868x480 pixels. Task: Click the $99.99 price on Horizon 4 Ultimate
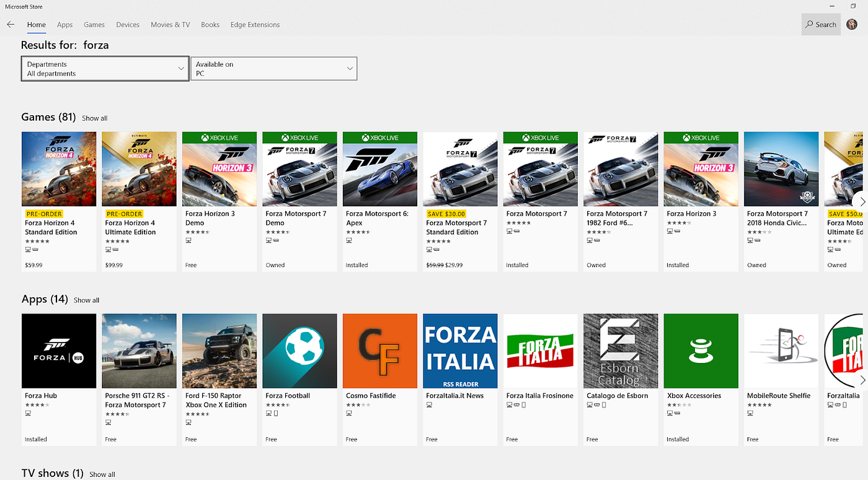(x=114, y=265)
